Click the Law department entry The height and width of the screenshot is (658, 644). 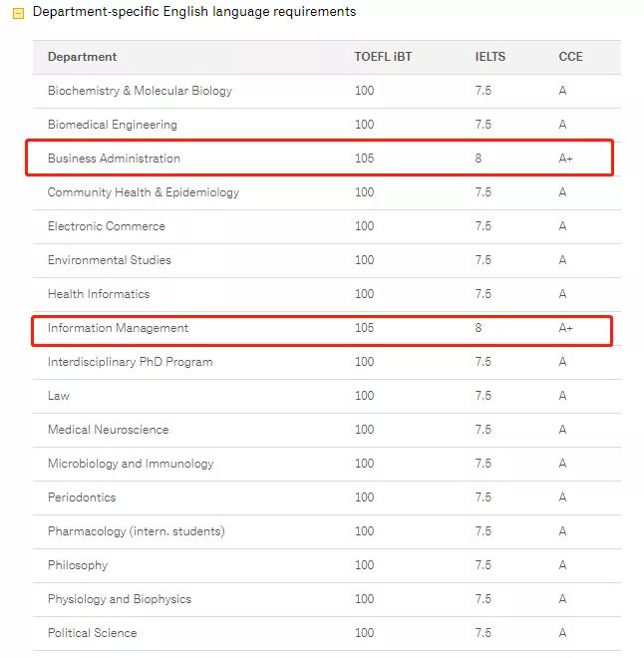59,396
